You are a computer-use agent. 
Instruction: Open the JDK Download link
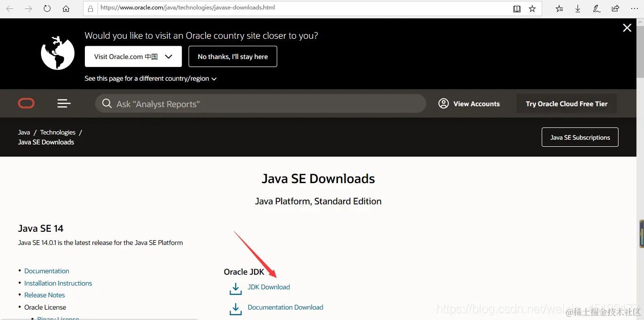(x=269, y=287)
